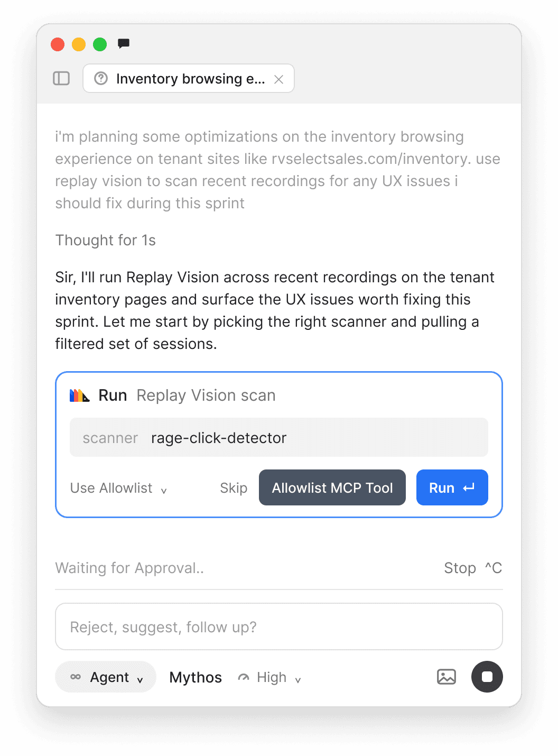558x756 pixels.
Task: Click the gauge icon beside High
Action: (244, 677)
